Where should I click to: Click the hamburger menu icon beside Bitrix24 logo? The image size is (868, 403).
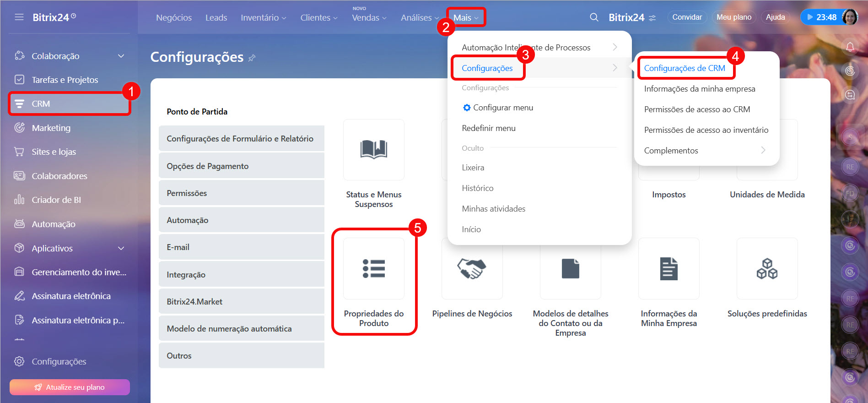(19, 17)
